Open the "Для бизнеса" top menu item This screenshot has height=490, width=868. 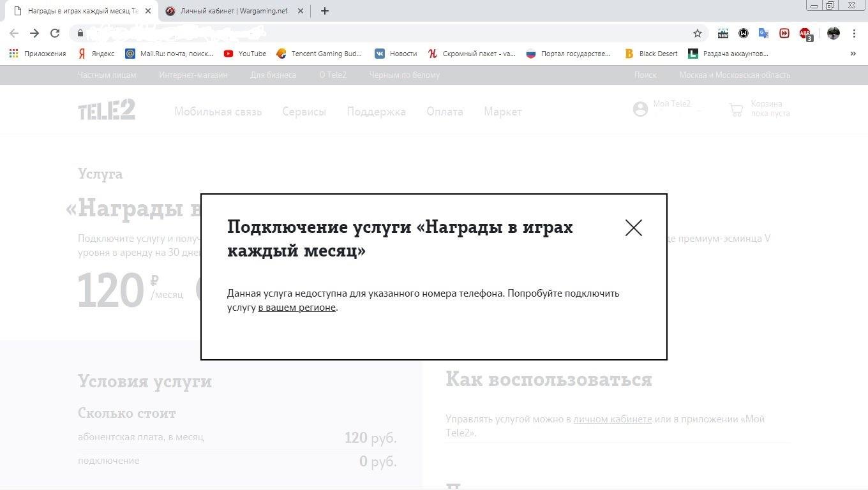[x=273, y=75]
